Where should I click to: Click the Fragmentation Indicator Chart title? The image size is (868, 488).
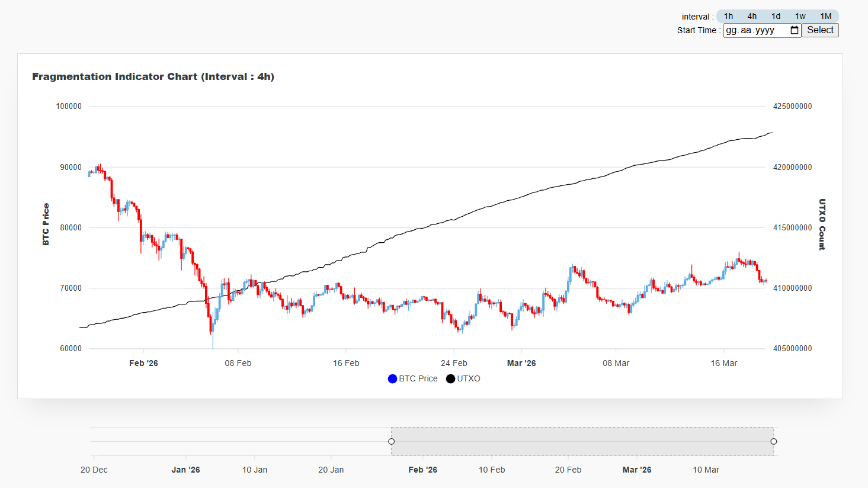coord(153,76)
